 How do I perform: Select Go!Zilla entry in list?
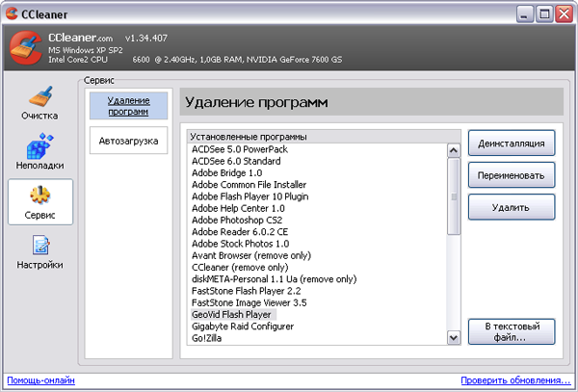206,338
